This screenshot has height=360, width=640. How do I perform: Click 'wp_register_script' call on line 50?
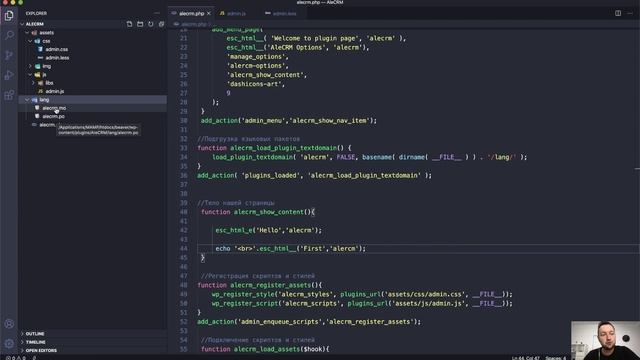(245, 303)
